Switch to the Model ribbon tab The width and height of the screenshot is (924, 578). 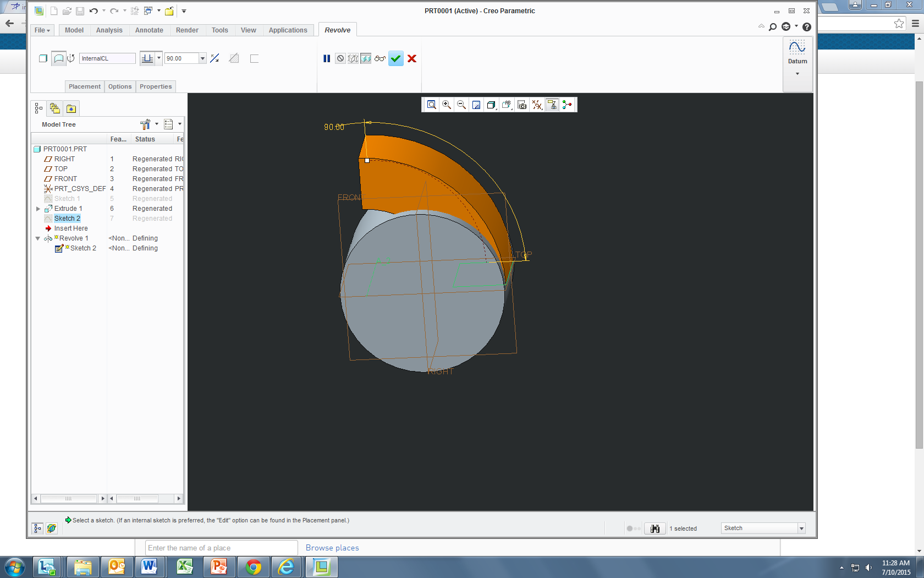click(74, 30)
